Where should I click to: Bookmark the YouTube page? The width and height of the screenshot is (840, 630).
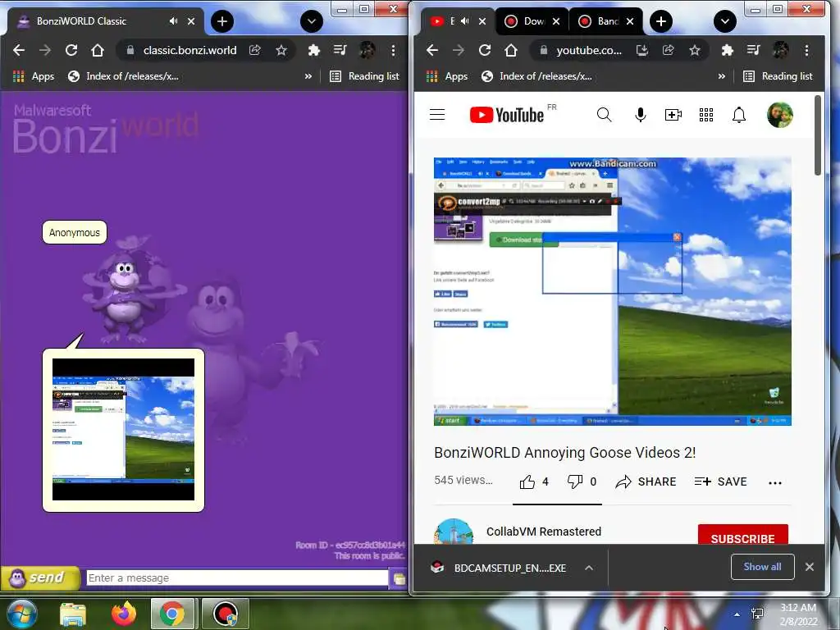(x=695, y=50)
